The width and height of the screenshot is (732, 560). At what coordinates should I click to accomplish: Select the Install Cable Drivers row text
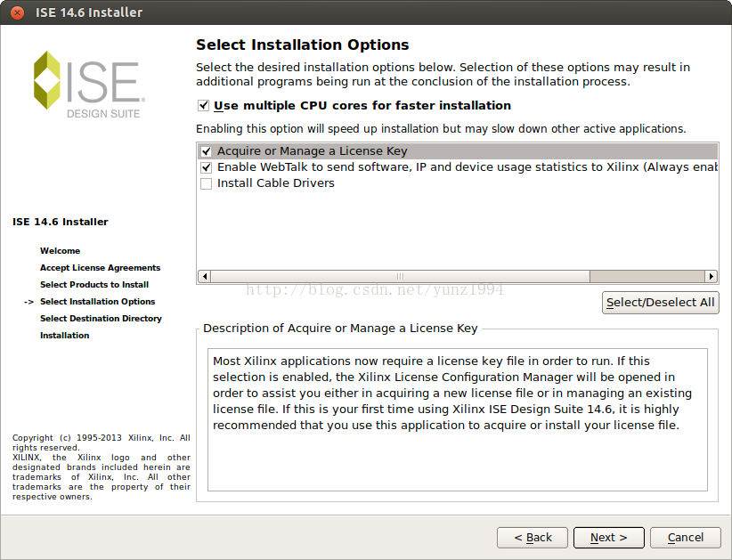[276, 183]
